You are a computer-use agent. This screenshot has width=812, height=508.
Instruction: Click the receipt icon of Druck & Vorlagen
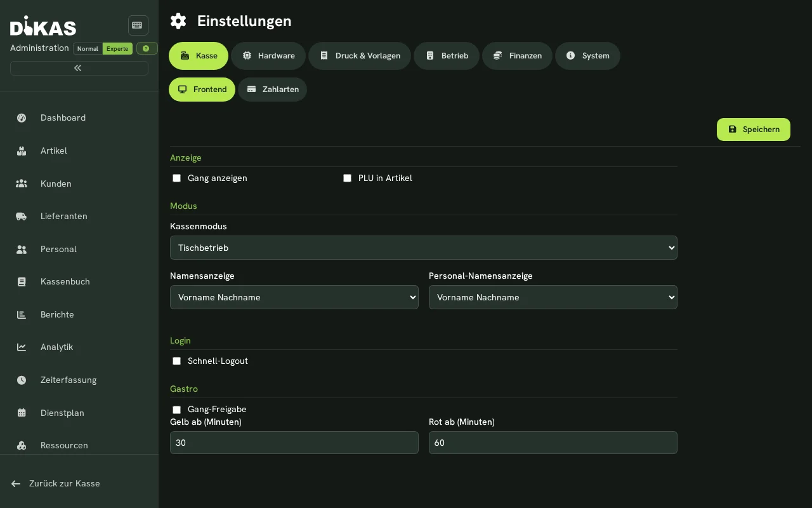point(324,56)
